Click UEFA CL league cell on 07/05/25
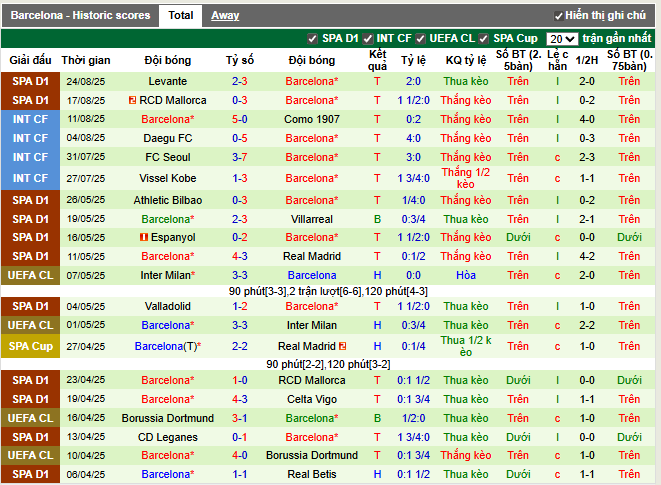 tap(30, 275)
